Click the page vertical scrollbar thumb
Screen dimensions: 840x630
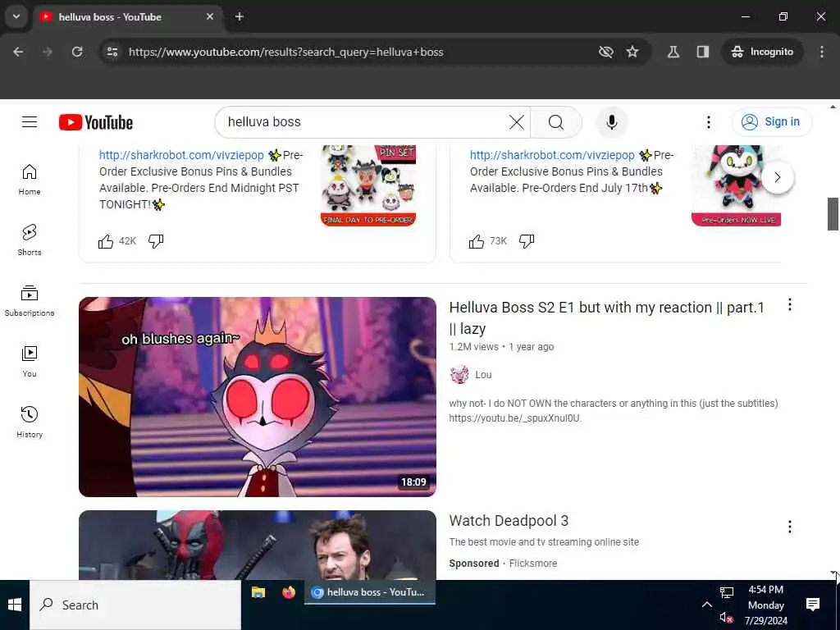coord(833,214)
